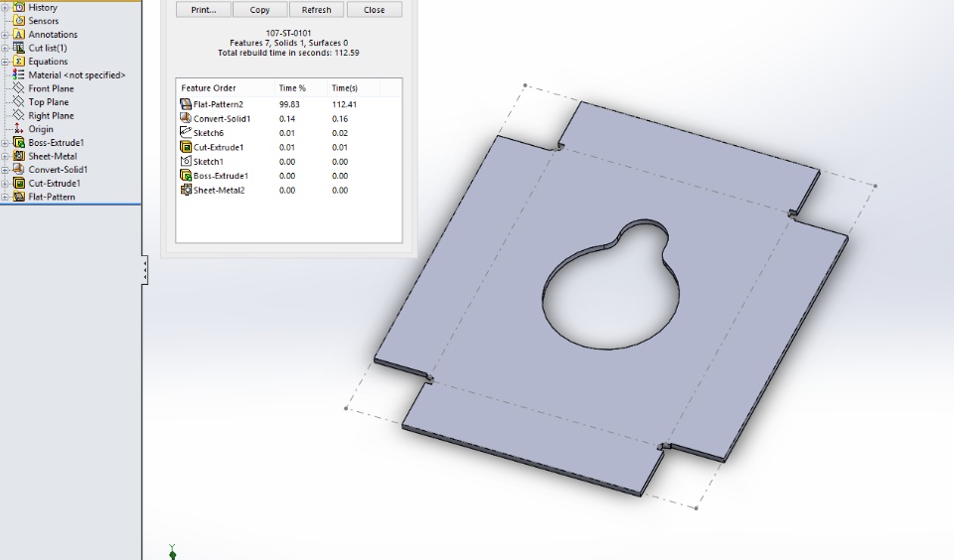Expand the Annotations tree node
Viewport: 954px width, 560px height.
(x=5, y=35)
